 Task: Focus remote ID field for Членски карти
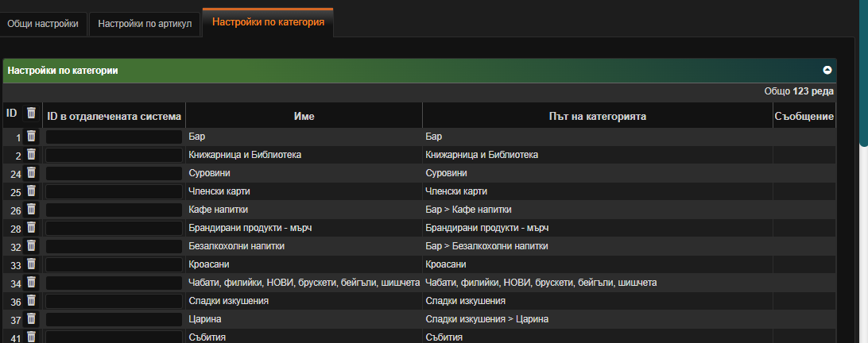(114, 191)
